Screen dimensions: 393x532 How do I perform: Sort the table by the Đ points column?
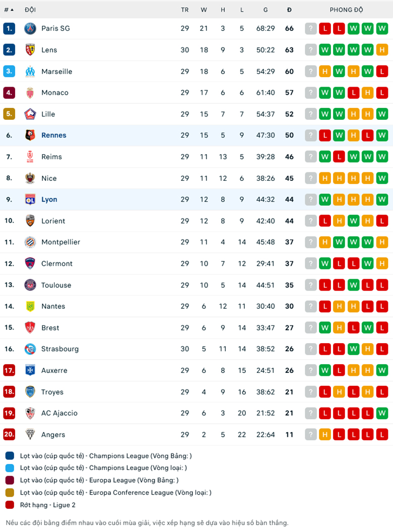click(x=289, y=10)
